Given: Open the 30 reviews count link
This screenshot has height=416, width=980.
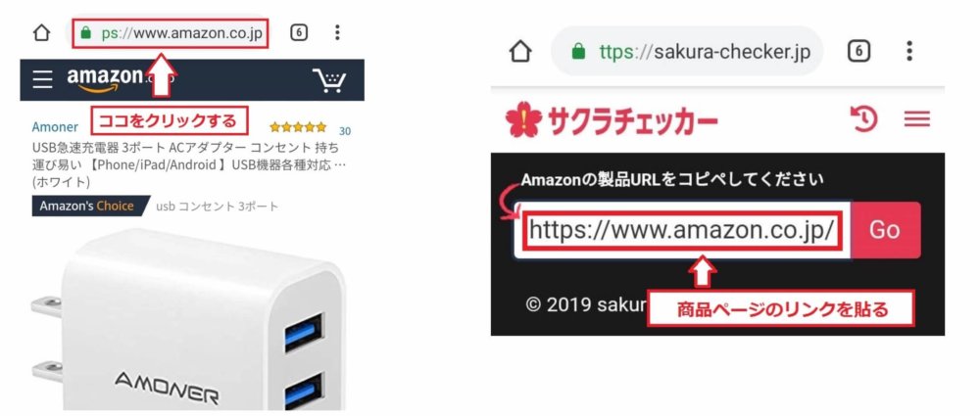Looking at the screenshot, I should [x=345, y=131].
